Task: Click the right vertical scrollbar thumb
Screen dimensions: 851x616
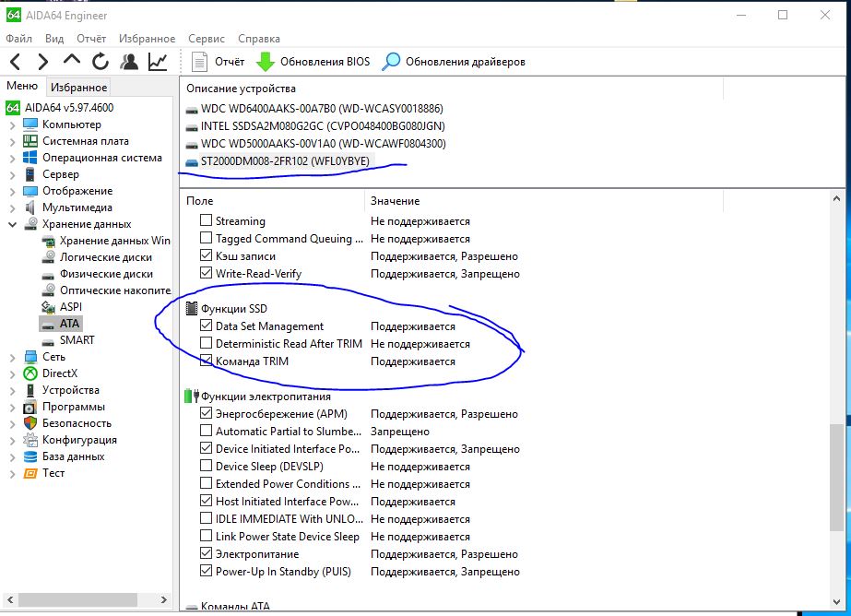Action: pyautogui.click(x=837, y=477)
